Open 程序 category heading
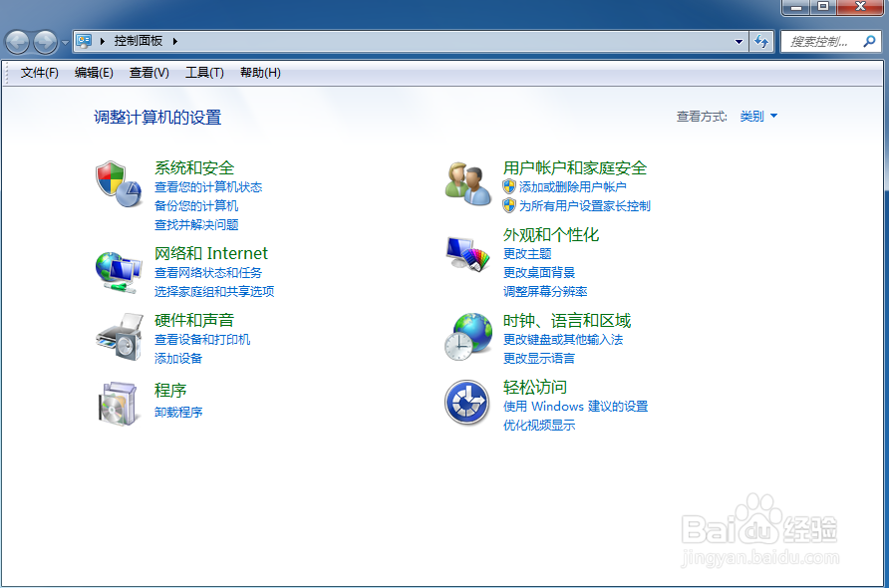Image resolution: width=889 pixels, height=588 pixels. 170,390
